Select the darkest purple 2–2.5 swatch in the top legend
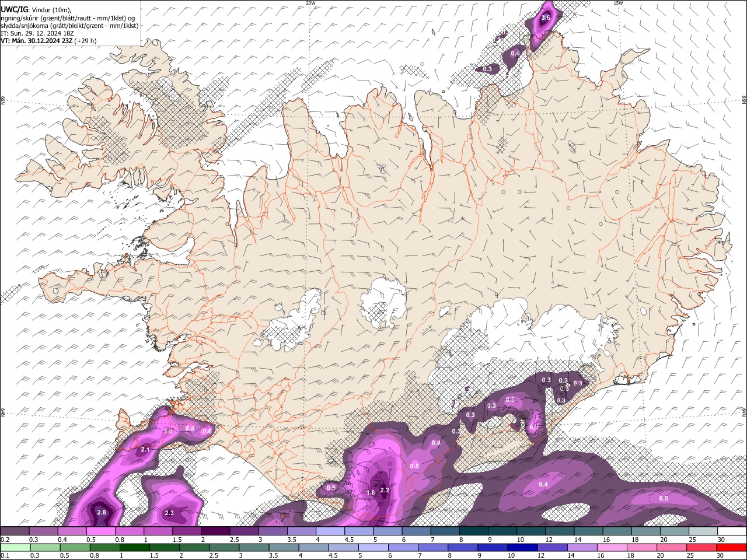 point(215,531)
